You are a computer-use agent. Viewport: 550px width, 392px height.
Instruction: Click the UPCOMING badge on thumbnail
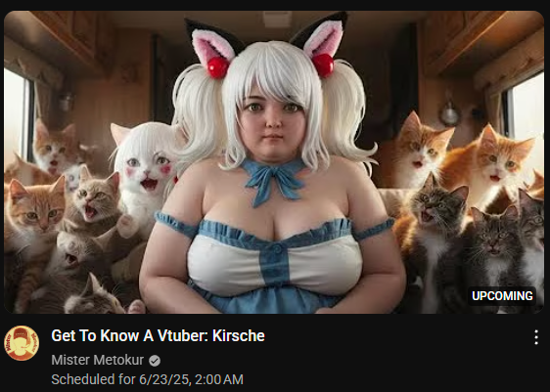pos(502,296)
